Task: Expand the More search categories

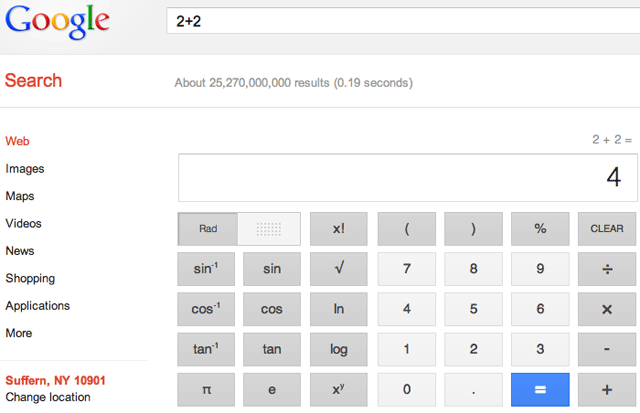Action: pos(19,333)
